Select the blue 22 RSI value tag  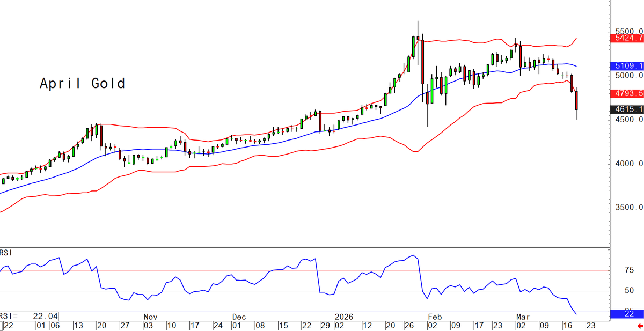627,315
